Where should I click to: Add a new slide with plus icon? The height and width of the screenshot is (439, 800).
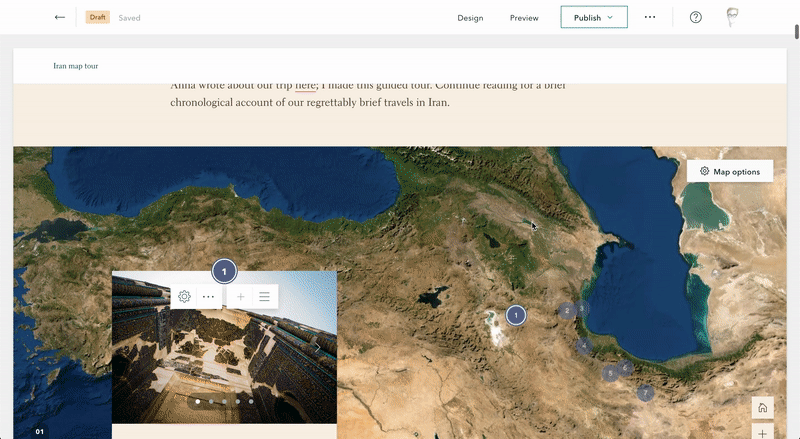pos(240,297)
